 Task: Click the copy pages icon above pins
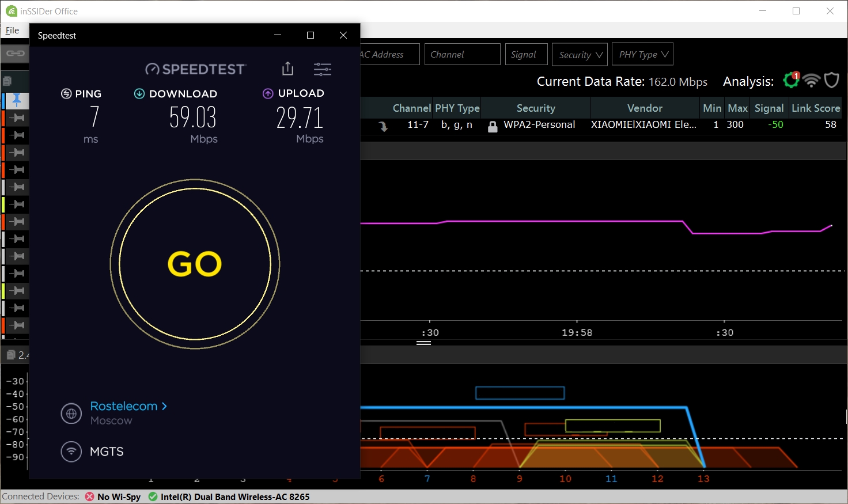[x=7, y=81]
